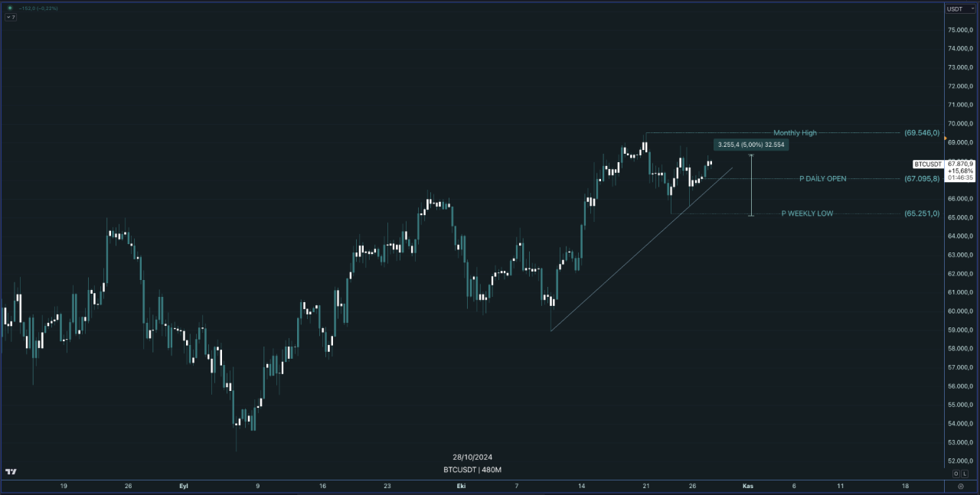Click the 65.251,0 weekly low price value
The width and height of the screenshot is (980, 495).
coord(921,213)
